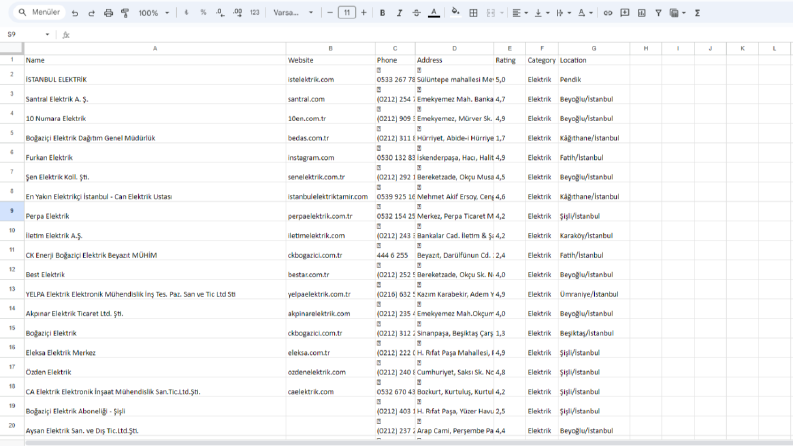This screenshot has width=793, height=446.
Task: Open vertical align dropdown
Action: pyautogui.click(x=541, y=13)
